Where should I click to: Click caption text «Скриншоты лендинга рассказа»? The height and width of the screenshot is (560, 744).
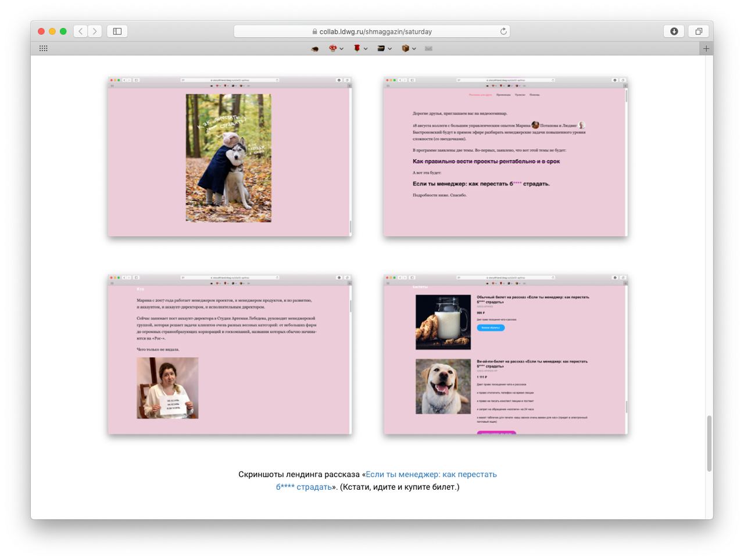pos(299,474)
